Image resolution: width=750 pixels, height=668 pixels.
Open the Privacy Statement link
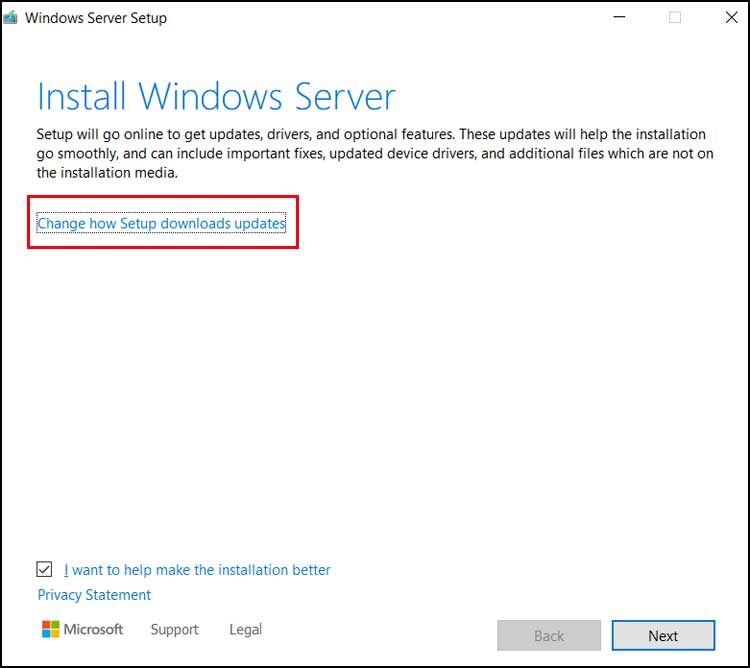[94, 595]
